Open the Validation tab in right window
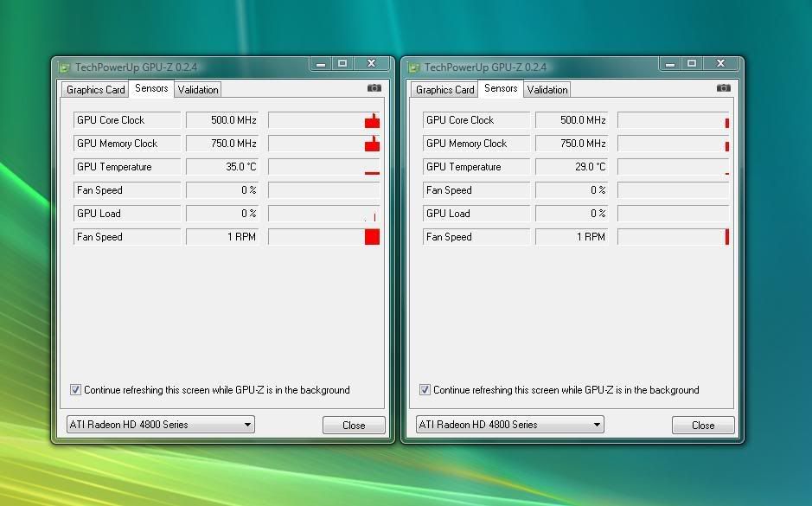 [x=547, y=90]
